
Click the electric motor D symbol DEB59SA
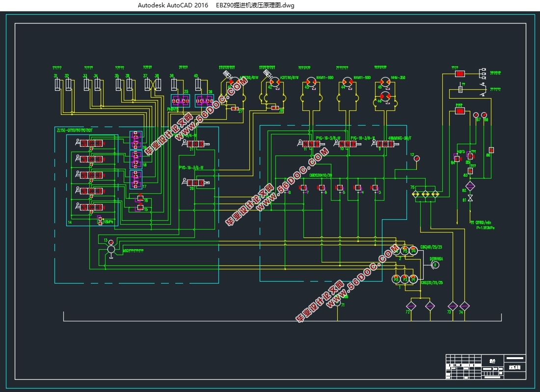tap(435, 265)
